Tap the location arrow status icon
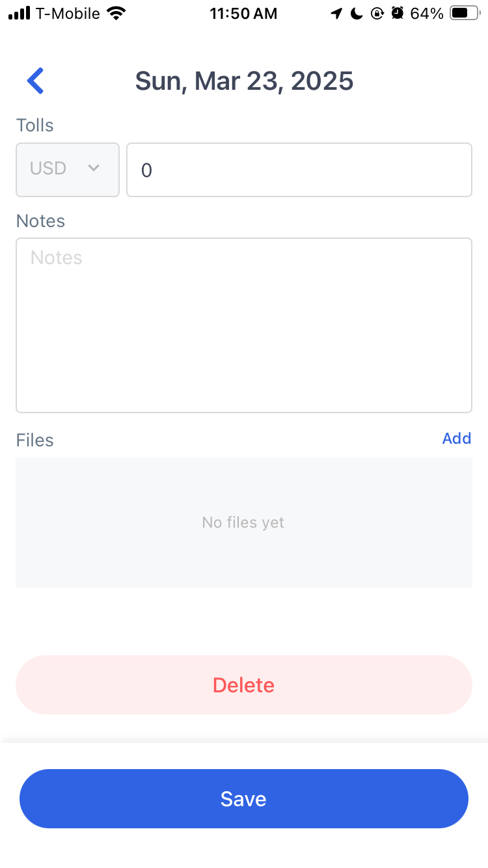This screenshot has width=488, height=868. click(336, 13)
